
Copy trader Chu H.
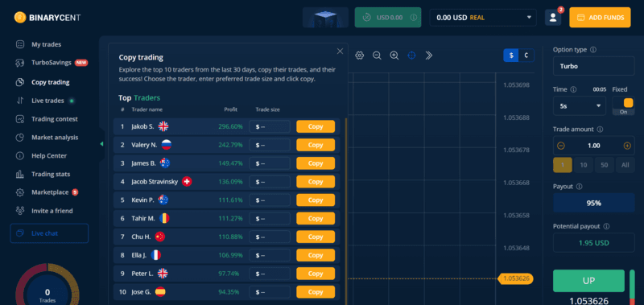coord(316,237)
